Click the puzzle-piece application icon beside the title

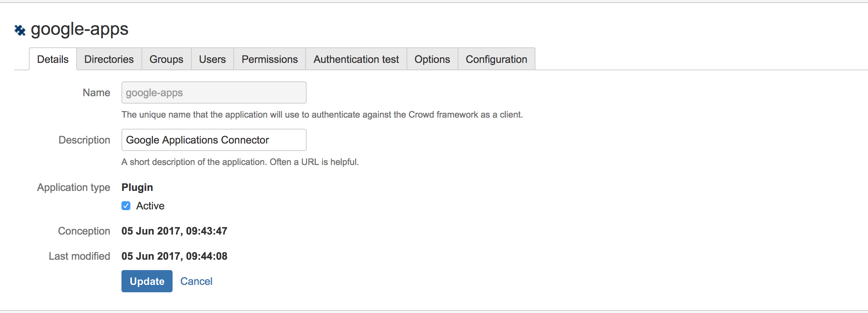click(20, 30)
